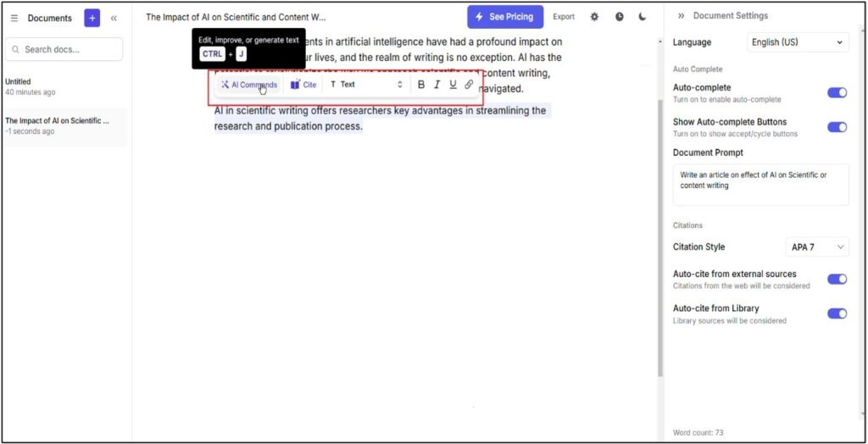Click Cite in the floating toolbar
Image resolution: width=868 pixels, height=444 pixels.
click(x=303, y=85)
